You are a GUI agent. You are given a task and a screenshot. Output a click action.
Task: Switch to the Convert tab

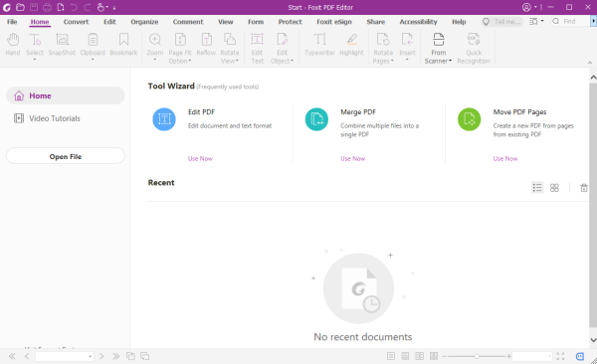76,22
